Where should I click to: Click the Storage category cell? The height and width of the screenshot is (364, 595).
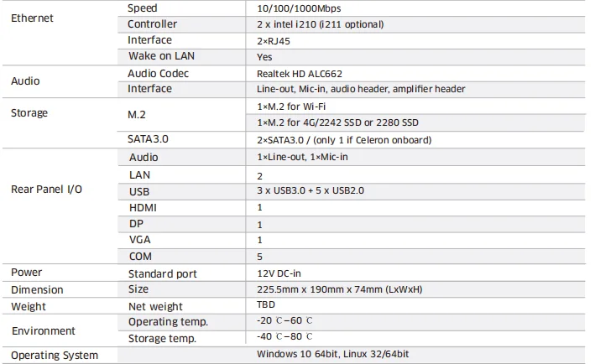pos(29,113)
